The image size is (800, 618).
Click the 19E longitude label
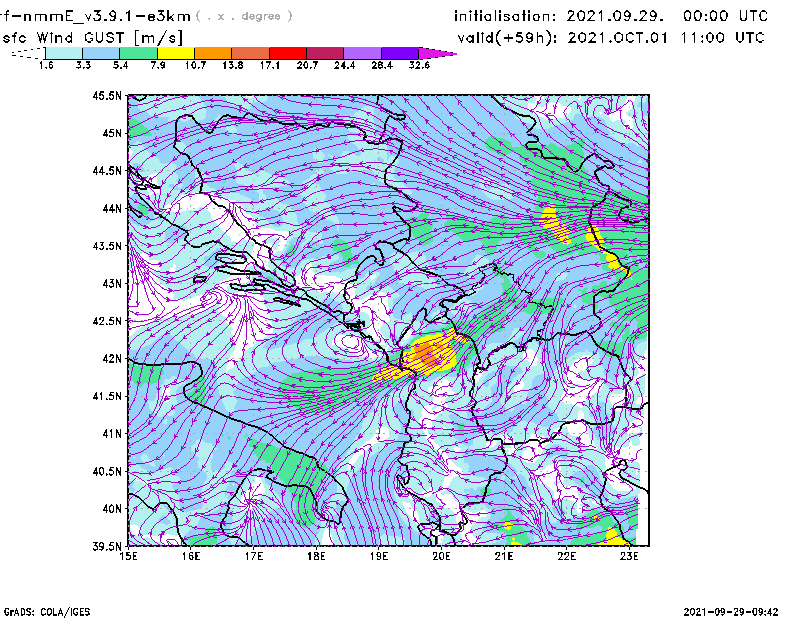click(379, 556)
